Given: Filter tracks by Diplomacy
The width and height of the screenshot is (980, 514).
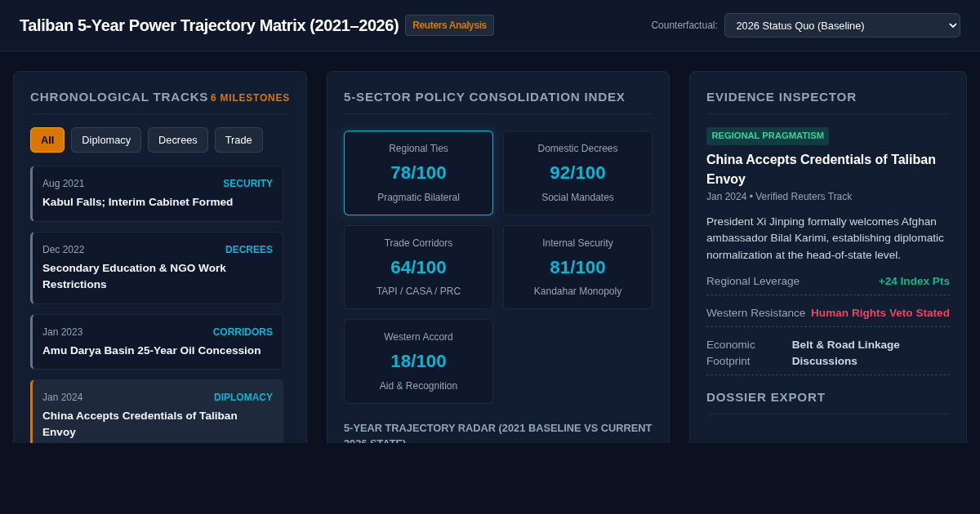Looking at the screenshot, I should tap(106, 140).
